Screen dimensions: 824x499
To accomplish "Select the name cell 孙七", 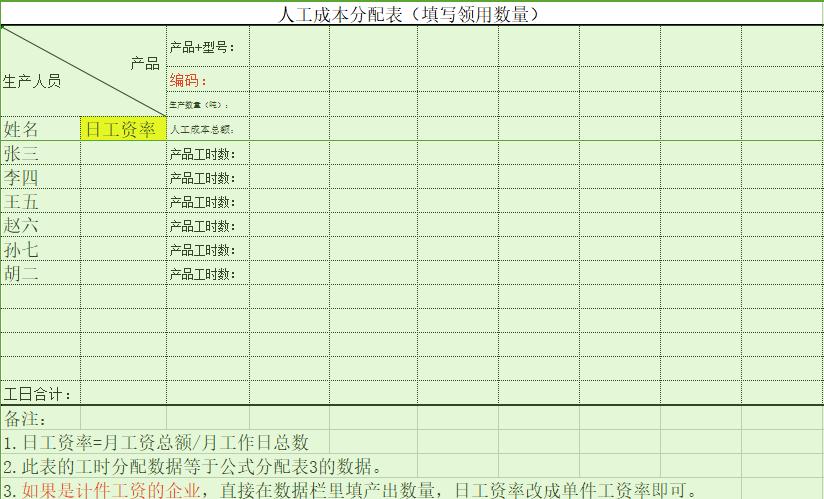I will coord(40,250).
